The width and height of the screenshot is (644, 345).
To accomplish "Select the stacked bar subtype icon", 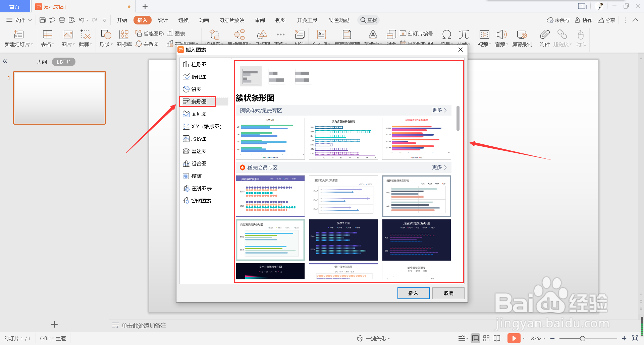I will click(x=277, y=76).
